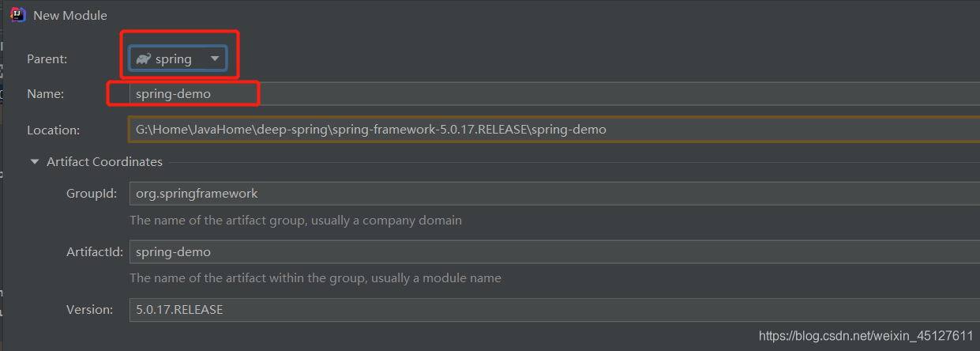This screenshot has height=351, width=980.
Task: Click the Gradle elephant icon beside spring
Action: tap(143, 59)
